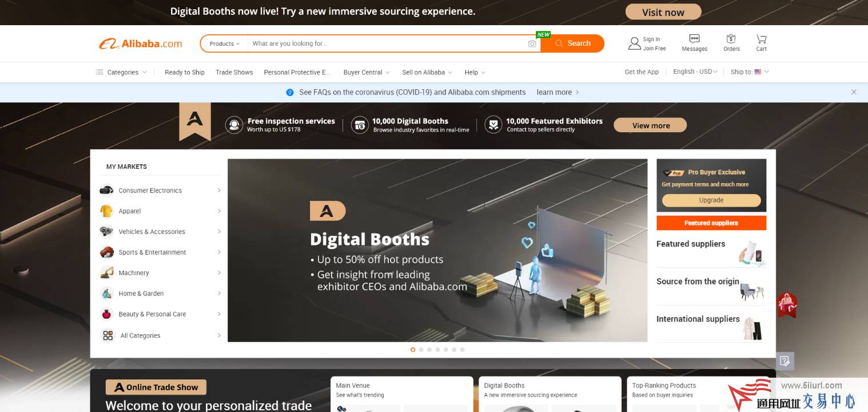
Task: Click the Home & Garden icon
Action: [x=107, y=293]
